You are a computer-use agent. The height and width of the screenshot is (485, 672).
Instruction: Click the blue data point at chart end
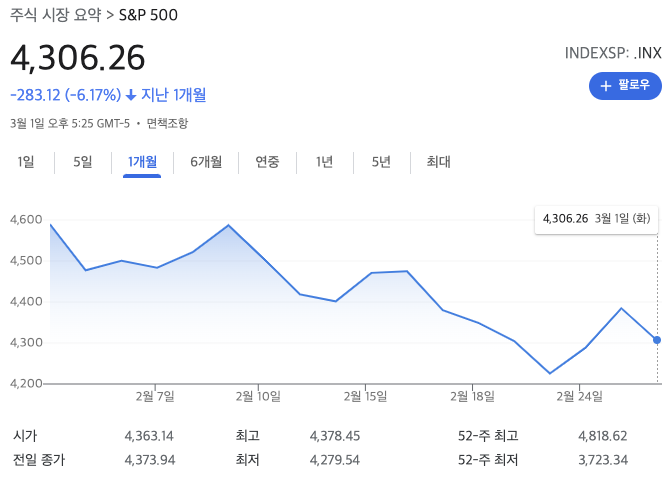[x=657, y=340]
